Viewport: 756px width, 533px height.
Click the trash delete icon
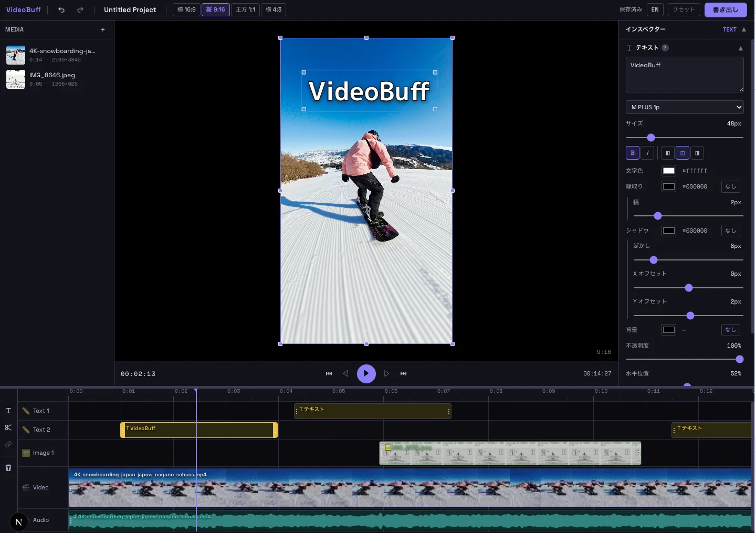8,468
